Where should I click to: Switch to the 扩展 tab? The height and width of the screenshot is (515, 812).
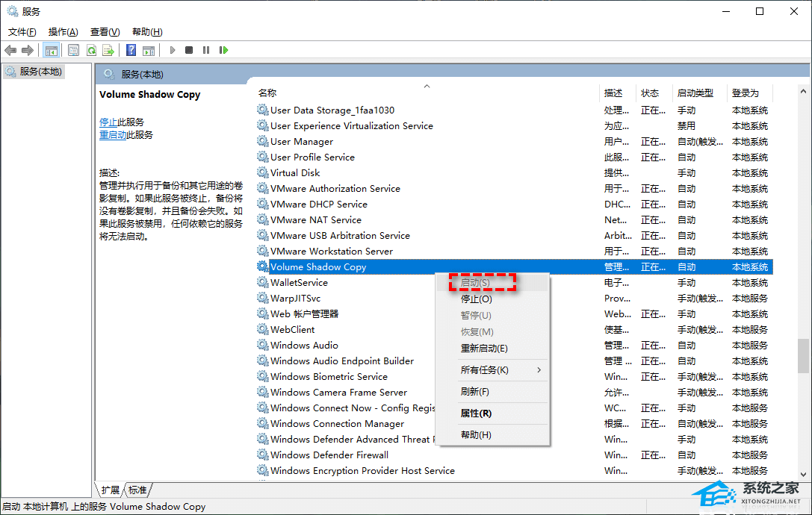pos(111,490)
